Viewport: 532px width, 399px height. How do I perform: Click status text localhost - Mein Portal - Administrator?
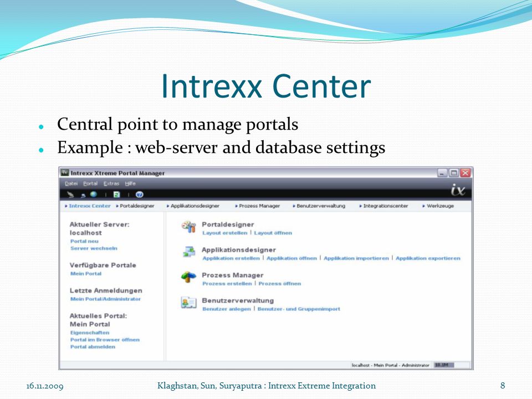tap(391, 365)
